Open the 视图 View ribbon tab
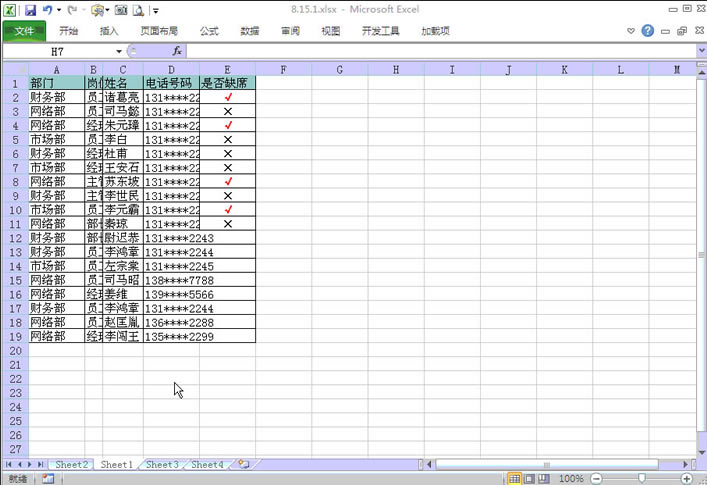 (x=331, y=31)
